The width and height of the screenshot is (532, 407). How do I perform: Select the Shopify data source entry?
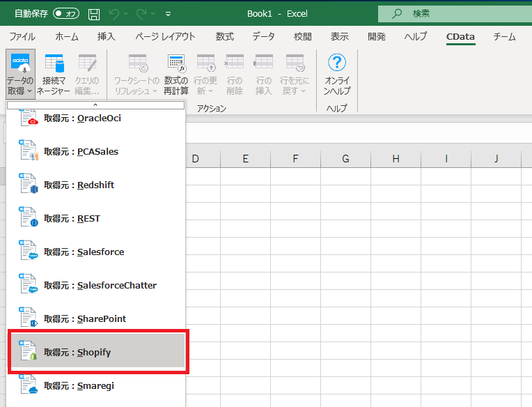pos(97,352)
